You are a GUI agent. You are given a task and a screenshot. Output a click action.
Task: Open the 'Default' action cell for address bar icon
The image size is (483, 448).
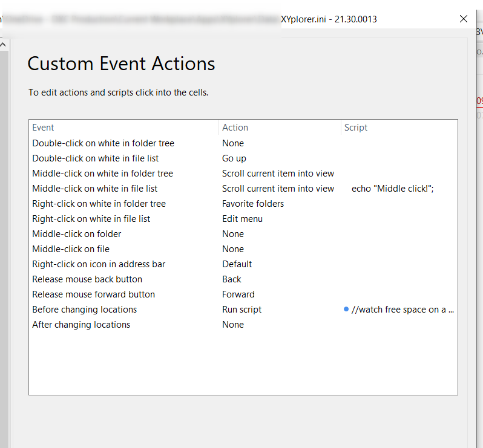237,264
